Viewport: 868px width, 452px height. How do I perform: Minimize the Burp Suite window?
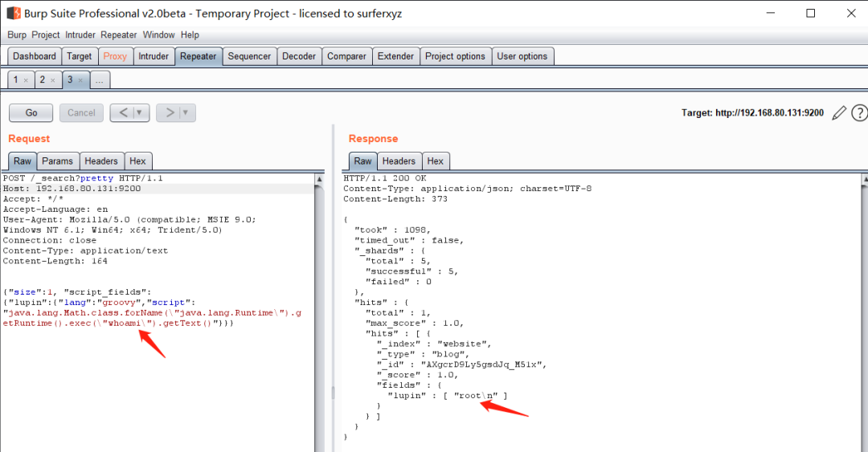click(x=771, y=14)
